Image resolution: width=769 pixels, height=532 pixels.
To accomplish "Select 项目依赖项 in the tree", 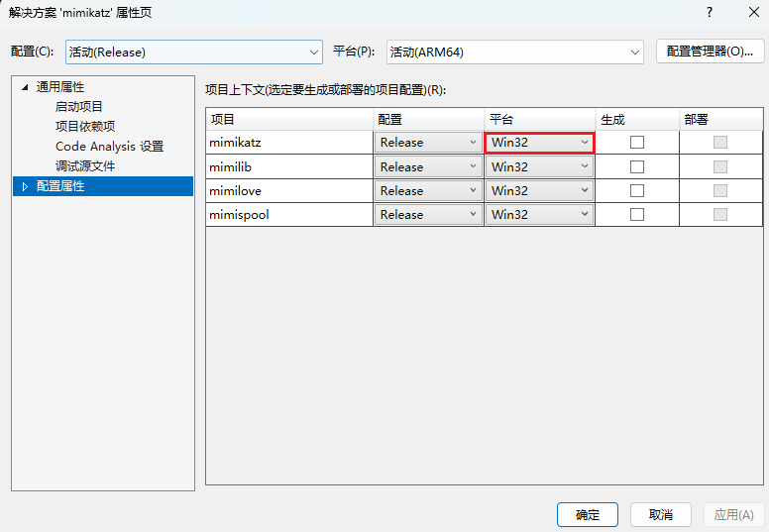I will pos(85,126).
